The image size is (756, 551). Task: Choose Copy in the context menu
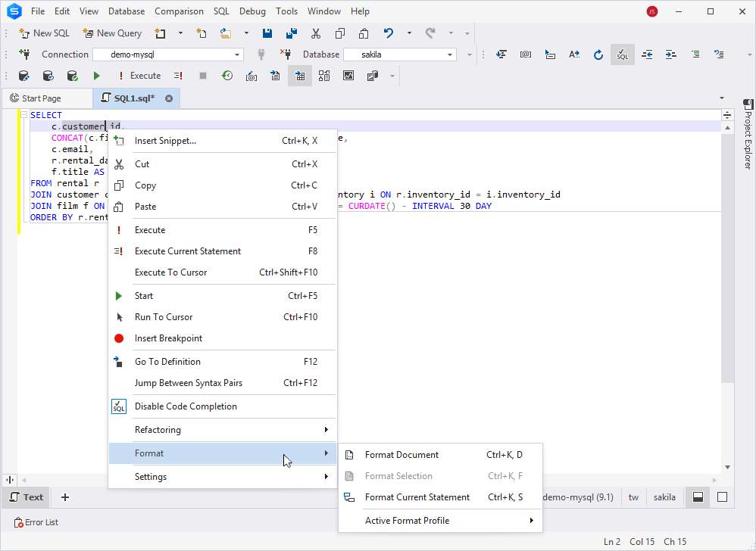(222, 185)
